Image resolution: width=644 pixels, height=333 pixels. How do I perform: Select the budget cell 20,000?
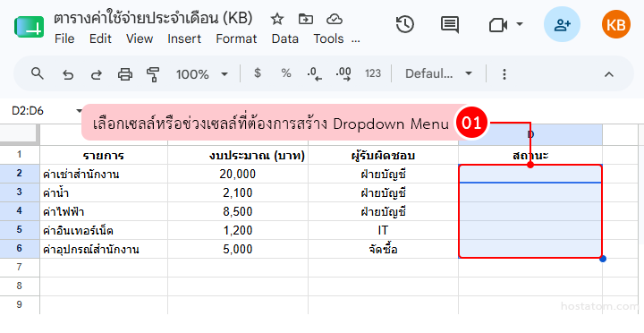pos(238,174)
